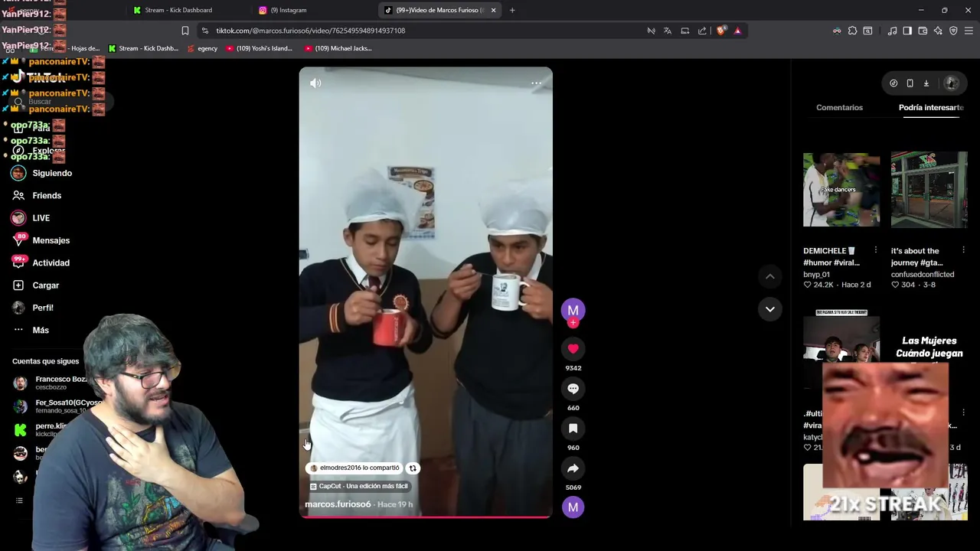The height and width of the screenshot is (551, 980).
Task: Click the confusedconflicted author name
Action: point(923,274)
